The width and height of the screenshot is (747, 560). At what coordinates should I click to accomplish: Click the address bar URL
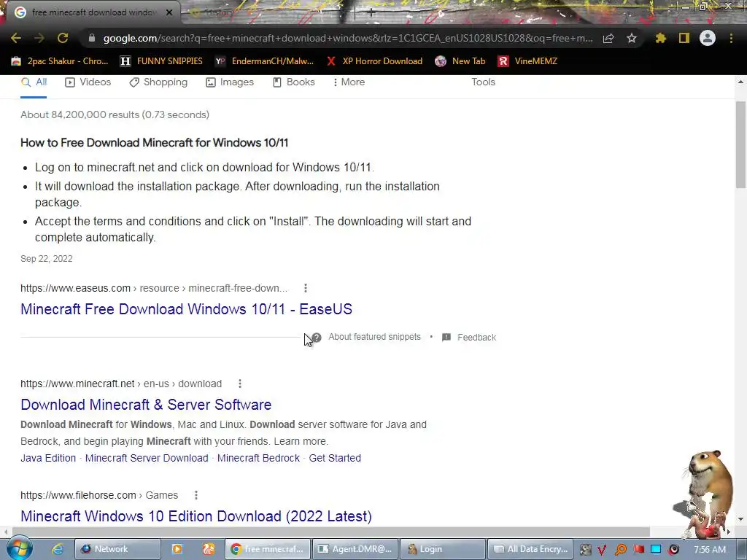point(348,38)
